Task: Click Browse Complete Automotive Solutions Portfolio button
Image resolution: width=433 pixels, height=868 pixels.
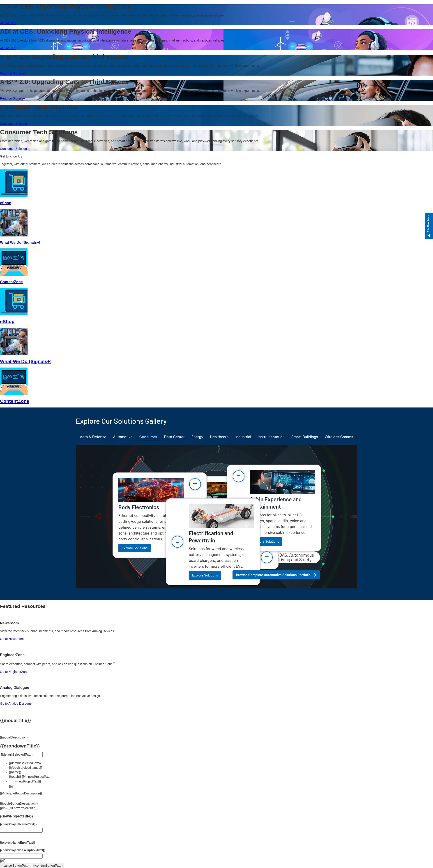Action: (276, 575)
